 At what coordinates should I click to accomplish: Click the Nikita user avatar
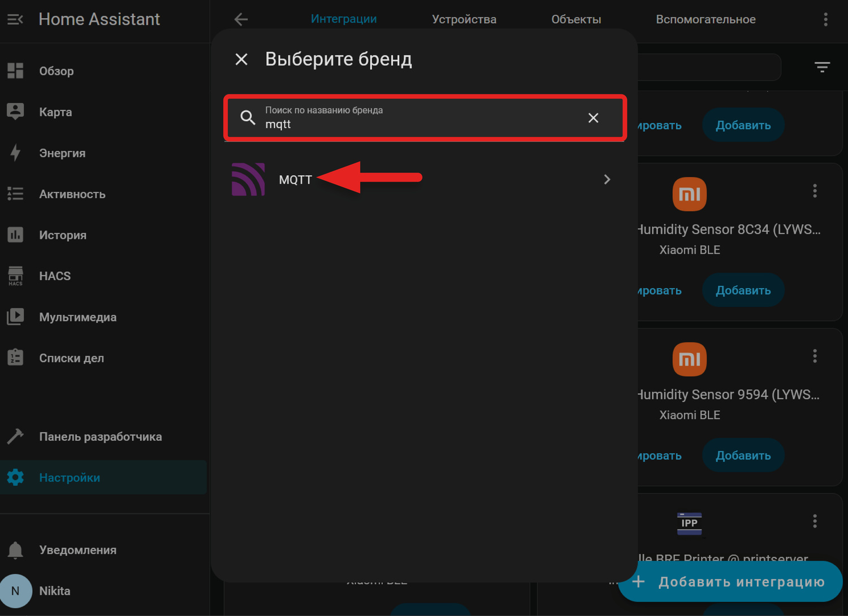pos(16,591)
